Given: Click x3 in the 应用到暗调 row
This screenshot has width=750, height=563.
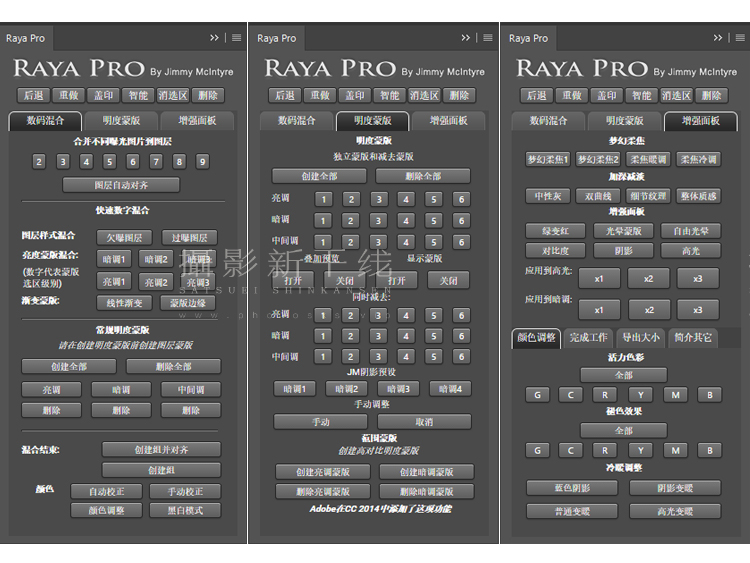Looking at the screenshot, I should pyautogui.click(x=698, y=310).
